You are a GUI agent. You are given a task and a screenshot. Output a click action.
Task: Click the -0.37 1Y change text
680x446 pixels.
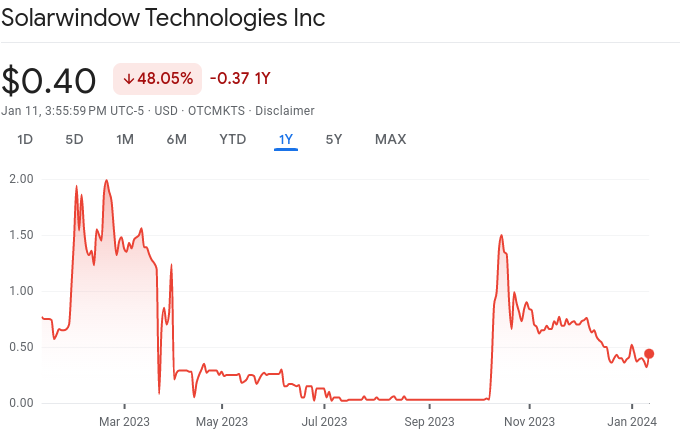240,79
